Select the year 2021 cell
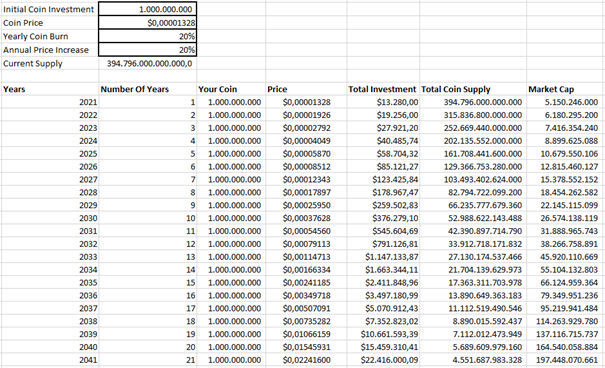Screen dimensions: 605x368 50,102
